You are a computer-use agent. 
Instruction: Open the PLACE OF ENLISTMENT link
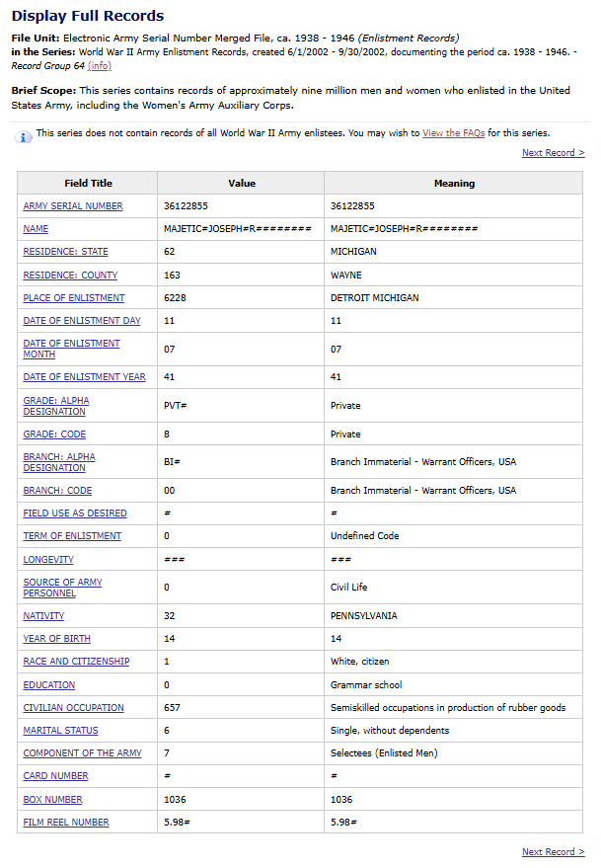(x=74, y=298)
